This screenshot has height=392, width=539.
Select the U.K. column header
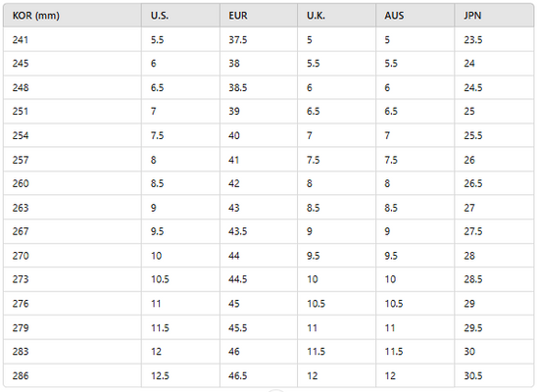pos(337,16)
